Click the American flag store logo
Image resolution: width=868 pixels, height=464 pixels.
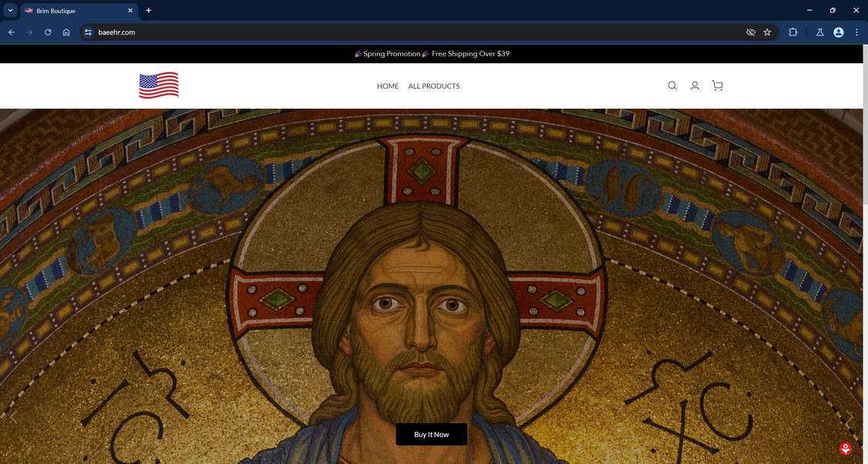(159, 86)
